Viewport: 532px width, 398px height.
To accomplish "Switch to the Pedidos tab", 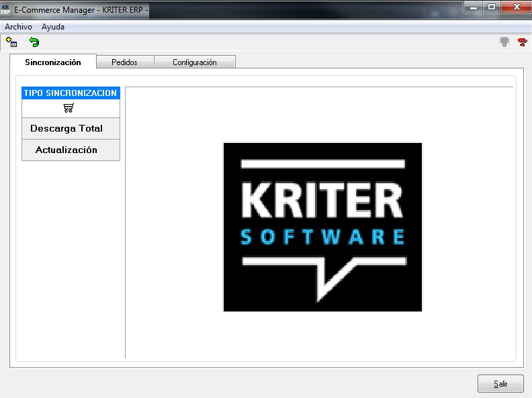I will [125, 62].
